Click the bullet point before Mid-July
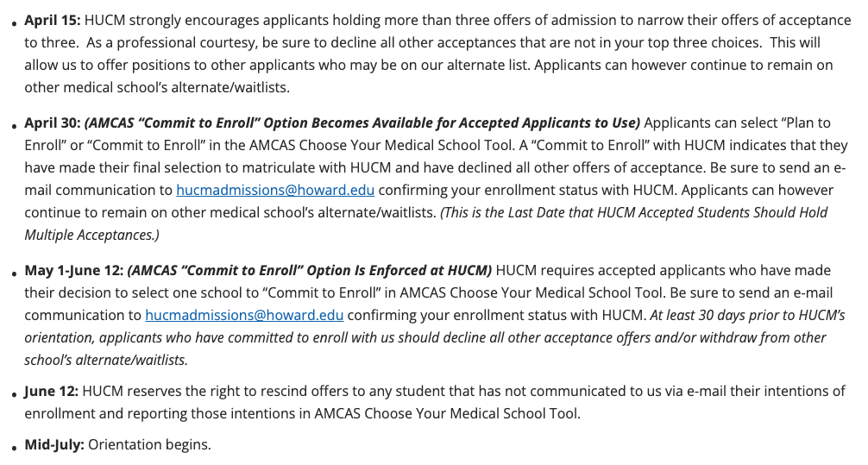Screen dimensions: 868x465 tap(15, 448)
